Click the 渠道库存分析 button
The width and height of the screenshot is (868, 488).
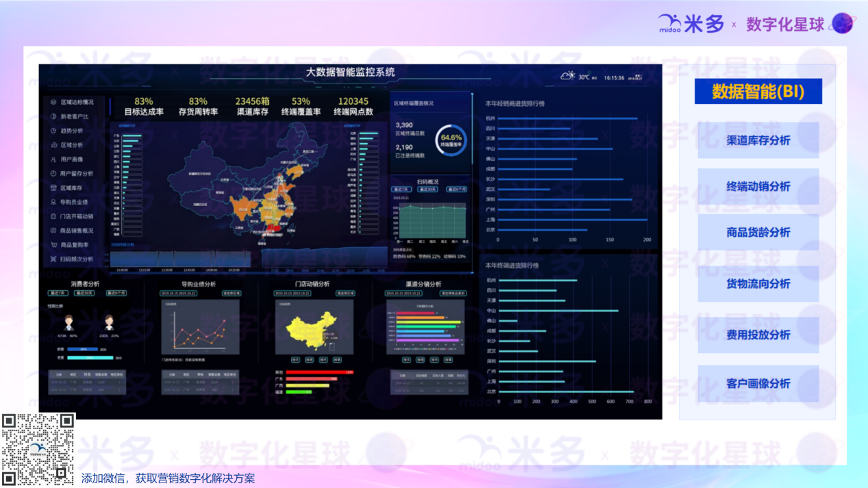pyautogui.click(x=758, y=140)
